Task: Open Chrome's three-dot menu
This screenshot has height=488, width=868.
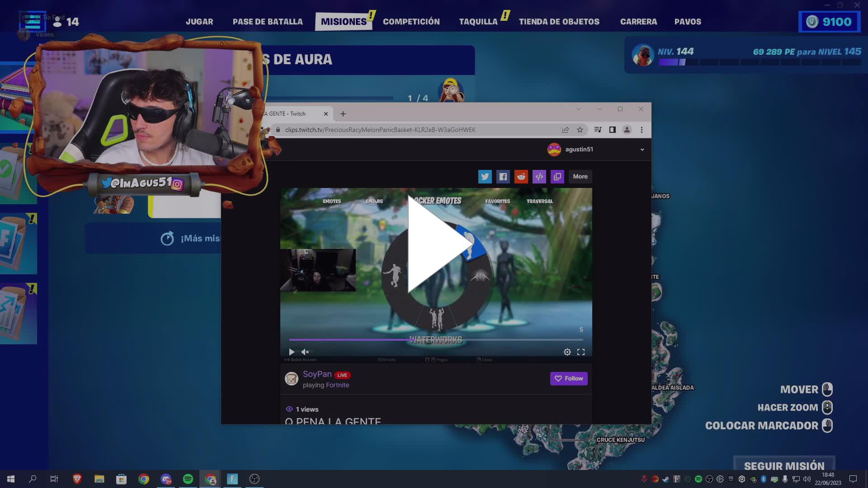Action: point(642,130)
